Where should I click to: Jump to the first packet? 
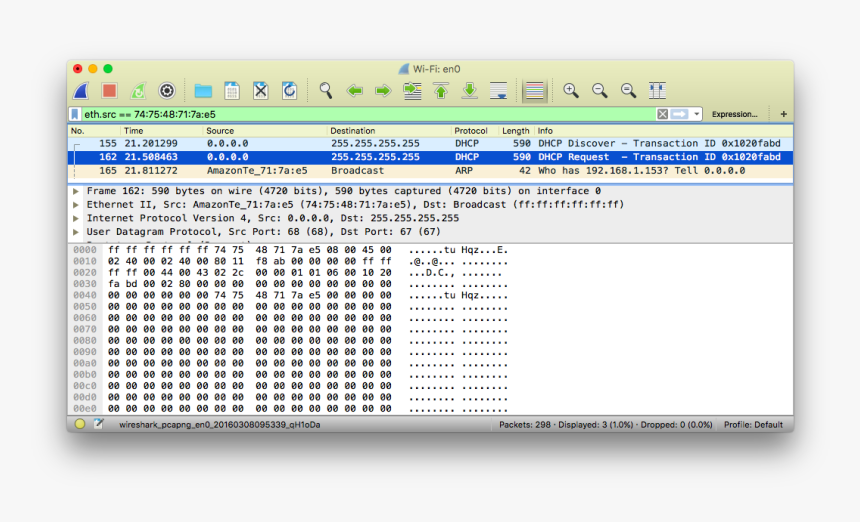point(441,90)
